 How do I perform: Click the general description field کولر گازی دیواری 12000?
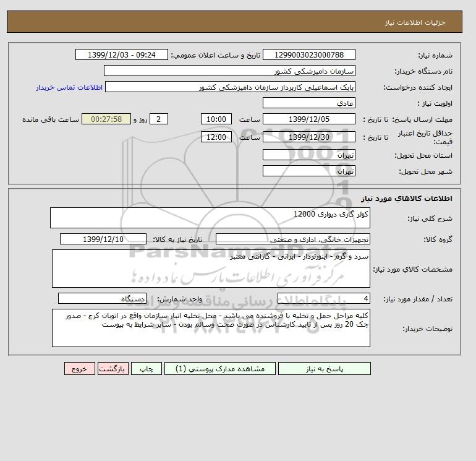[x=210, y=218]
